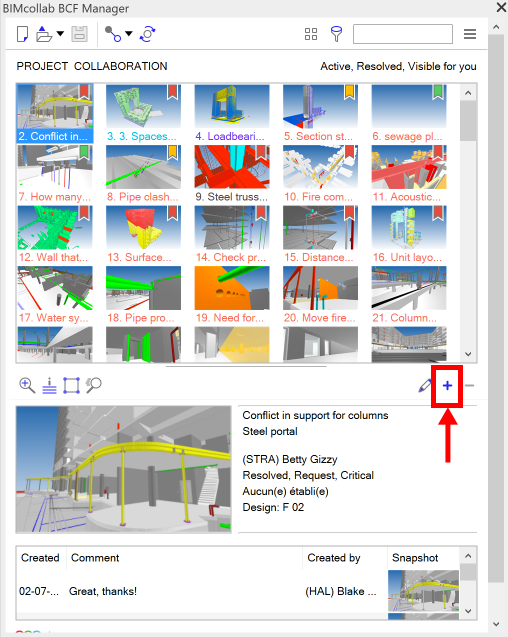Sort by the Created by column header
Screen dimensions: 508x637
[x=345, y=558]
